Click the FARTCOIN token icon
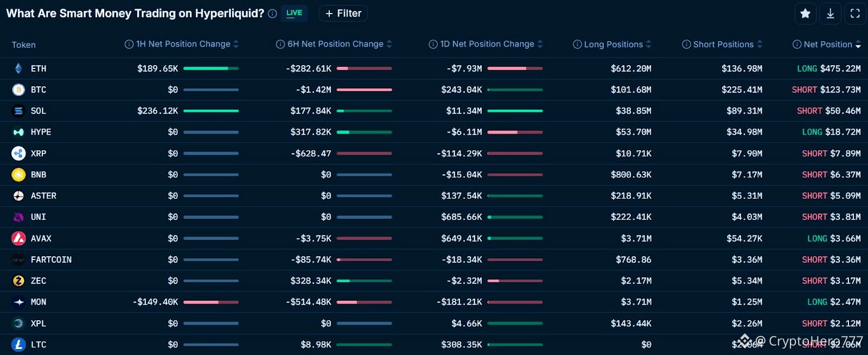 (x=18, y=260)
